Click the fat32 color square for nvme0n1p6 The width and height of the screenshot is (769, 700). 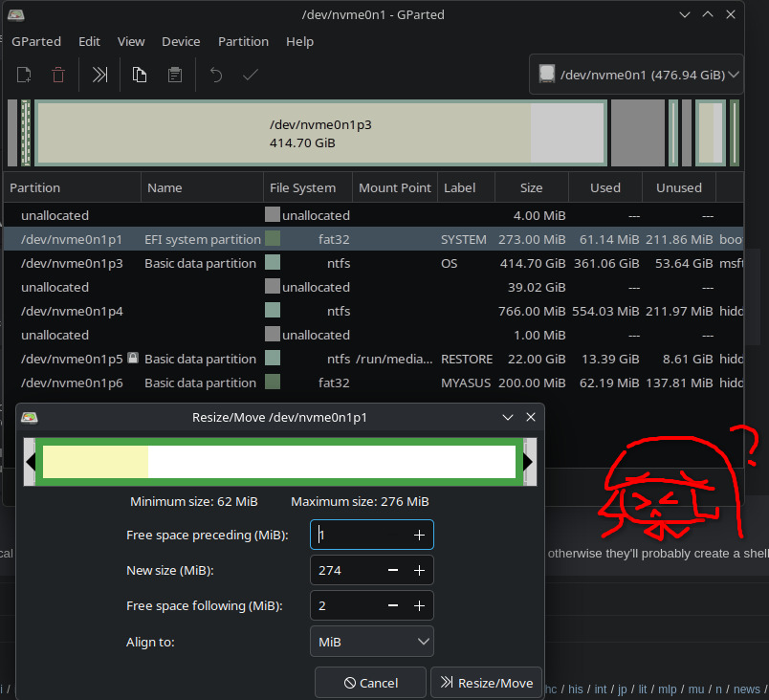(273, 382)
